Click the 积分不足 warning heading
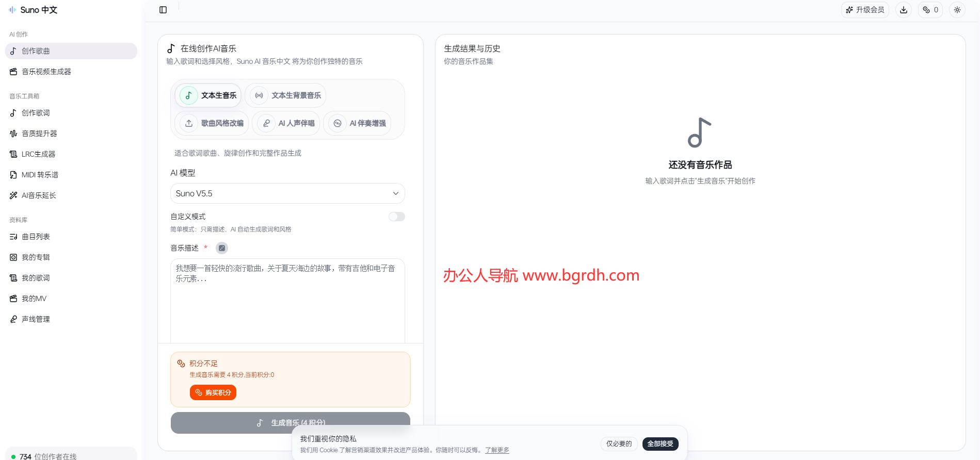The width and height of the screenshot is (980, 460). pyautogui.click(x=203, y=364)
